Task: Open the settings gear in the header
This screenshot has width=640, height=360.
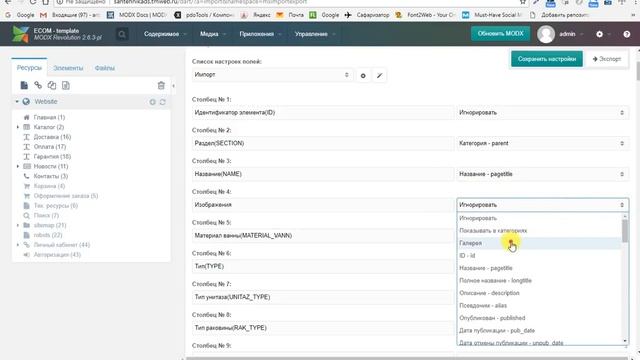Action: 599,34
